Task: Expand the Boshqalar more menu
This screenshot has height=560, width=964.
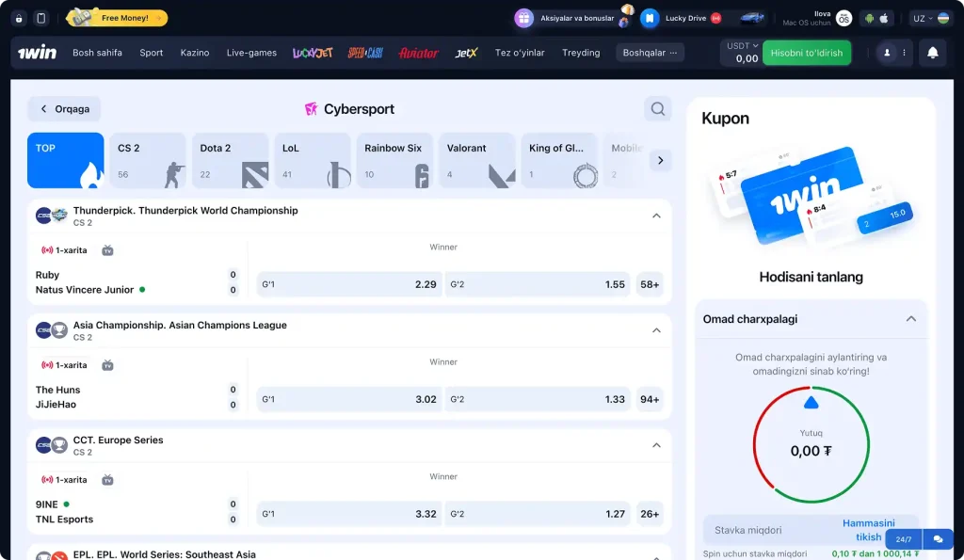Action: point(650,53)
